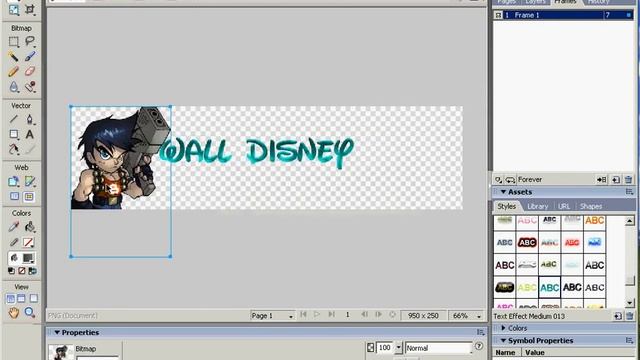The image size is (640, 360).
Task: Expand the Colors panel
Action: point(503,328)
